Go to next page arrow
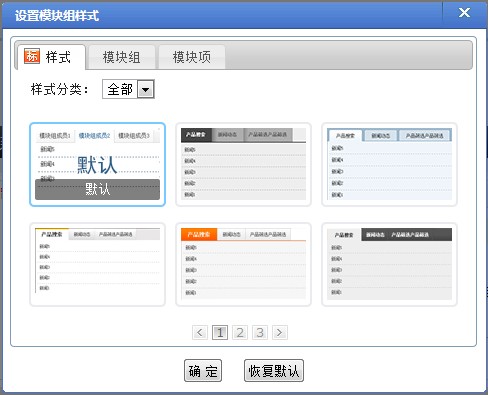 pos(280,332)
